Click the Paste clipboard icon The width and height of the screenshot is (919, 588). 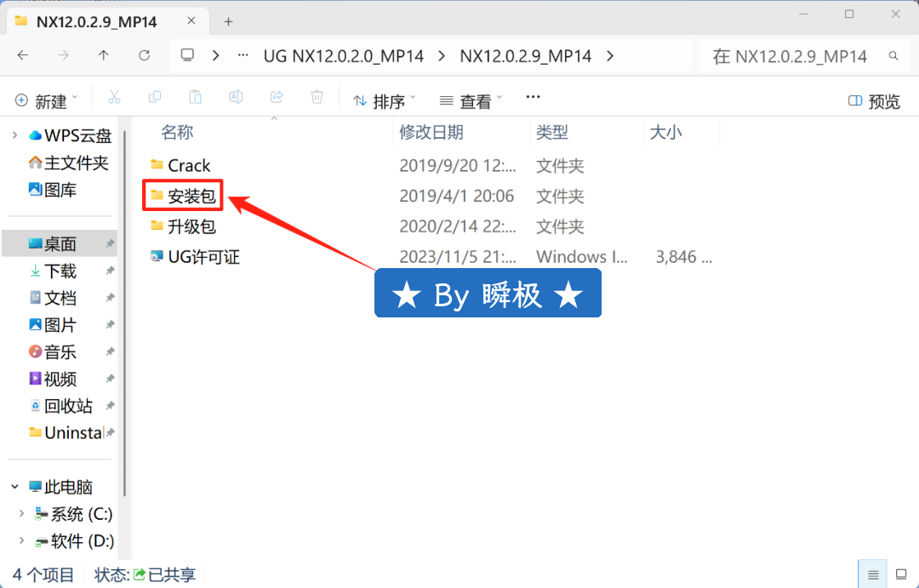tap(196, 99)
